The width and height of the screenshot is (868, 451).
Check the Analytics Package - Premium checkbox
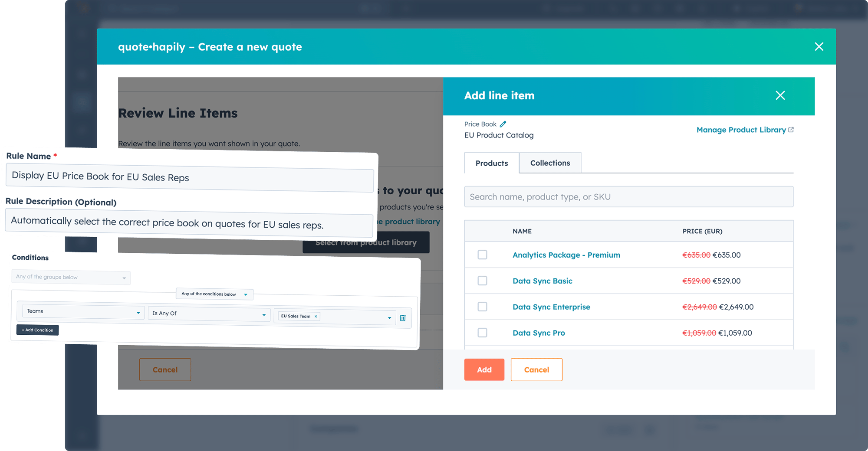482,255
